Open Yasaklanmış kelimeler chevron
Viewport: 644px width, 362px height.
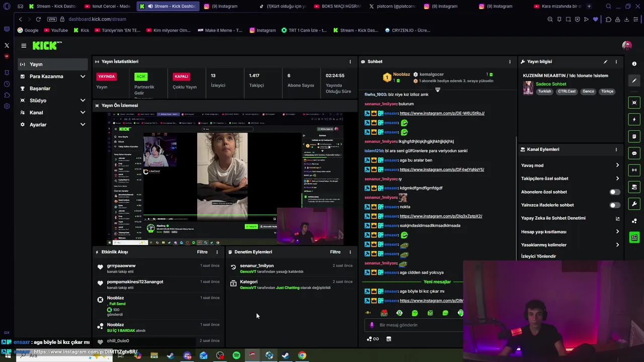coord(617,245)
